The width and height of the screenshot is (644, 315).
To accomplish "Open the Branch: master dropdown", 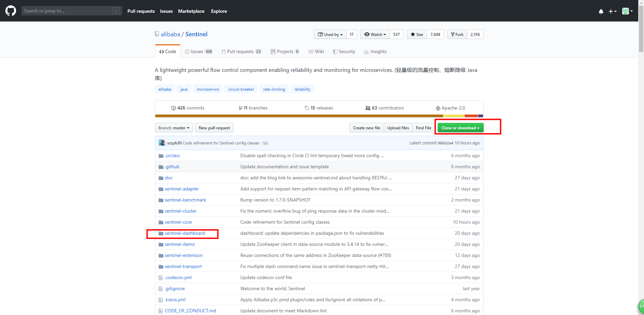I will pos(173,128).
